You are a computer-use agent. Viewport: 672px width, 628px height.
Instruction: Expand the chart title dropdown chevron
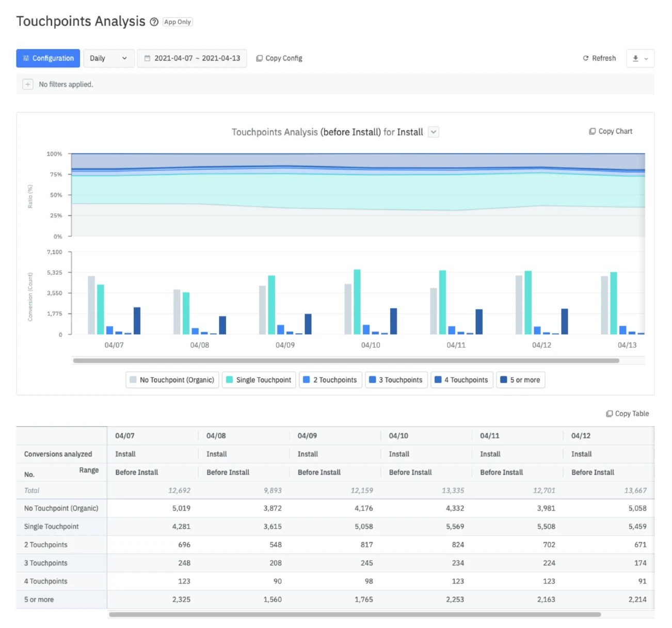pyautogui.click(x=434, y=132)
